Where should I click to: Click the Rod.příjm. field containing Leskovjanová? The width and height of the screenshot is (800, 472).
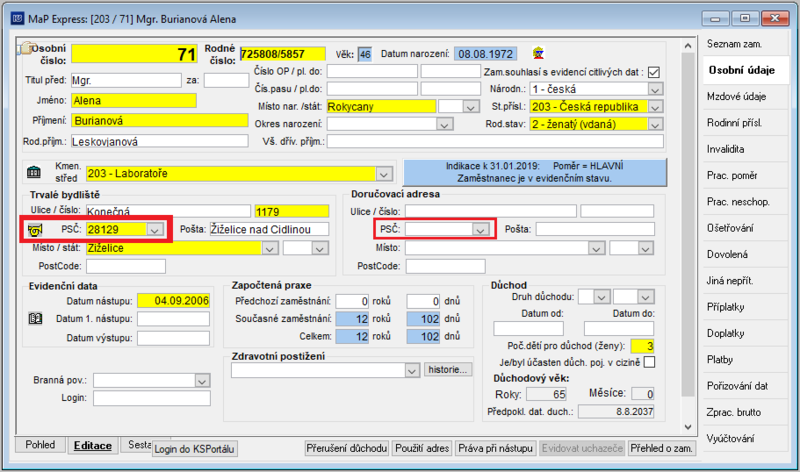(x=160, y=141)
